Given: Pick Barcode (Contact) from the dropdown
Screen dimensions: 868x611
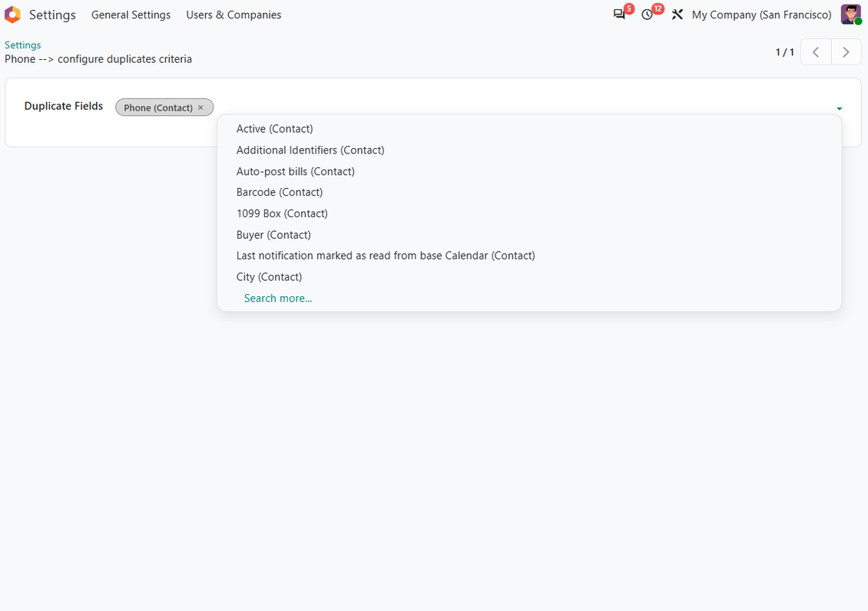Looking at the screenshot, I should point(529,193).
